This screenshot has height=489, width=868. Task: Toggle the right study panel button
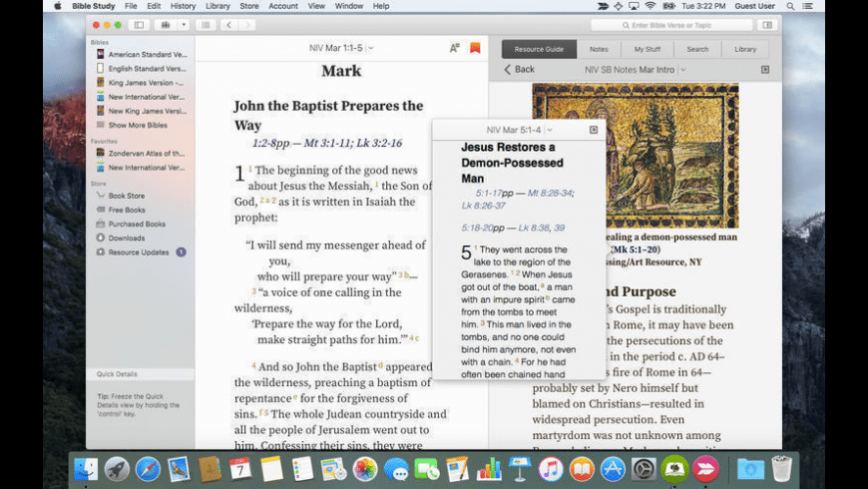pos(767,25)
